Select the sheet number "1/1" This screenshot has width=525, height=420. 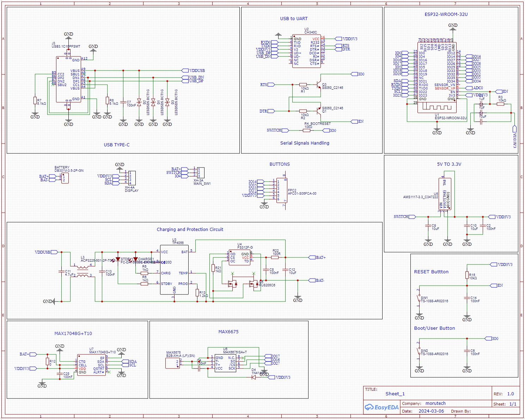click(x=513, y=404)
